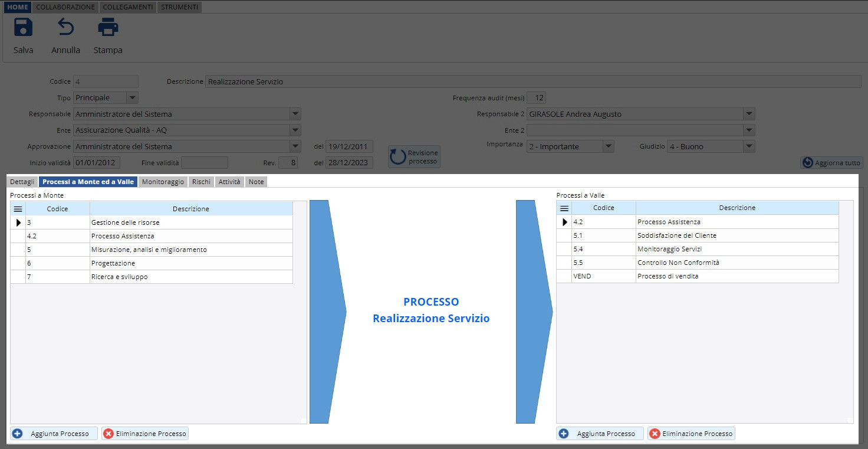Viewport: 868px width, 449px height.
Task: Open the Rischi tab
Action: coord(201,182)
